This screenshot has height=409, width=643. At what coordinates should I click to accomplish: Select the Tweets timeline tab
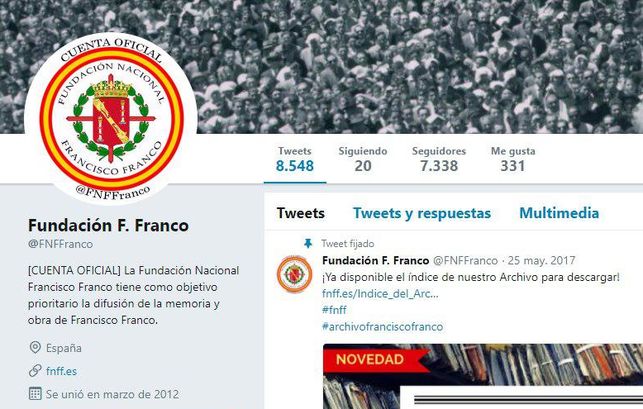[x=301, y=213]
